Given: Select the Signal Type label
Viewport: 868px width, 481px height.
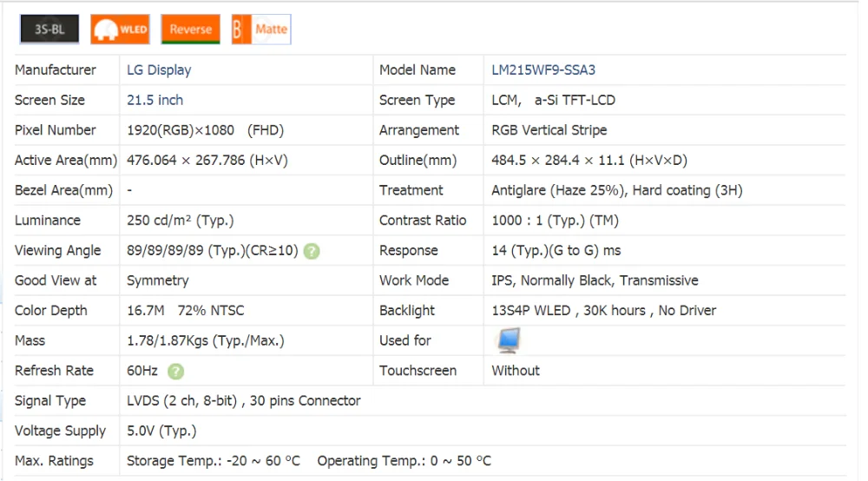Looking at the screenshot, I should click(50, 401).
